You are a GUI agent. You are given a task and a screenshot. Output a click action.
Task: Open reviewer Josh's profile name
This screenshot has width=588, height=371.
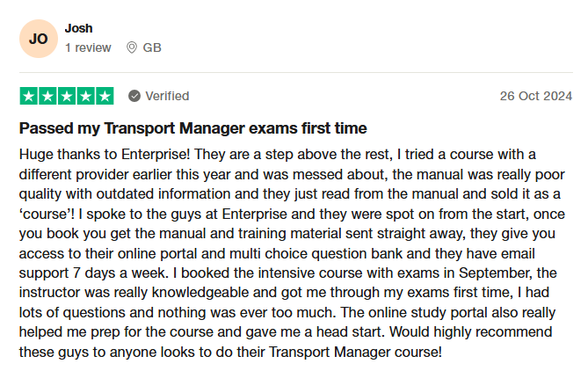tap(78, 29)
